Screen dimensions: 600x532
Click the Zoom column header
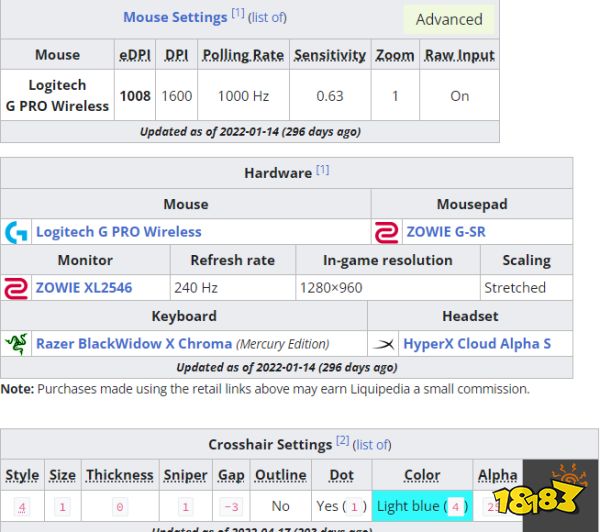click(395, 55)
